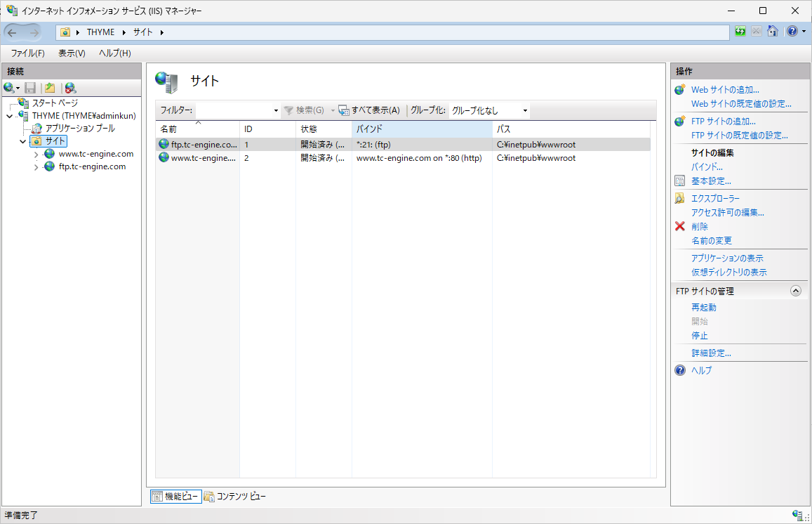Click アクセス許可の編集... link
The width and height of the screenshot is (812, 524).
(x=728, y=213)
